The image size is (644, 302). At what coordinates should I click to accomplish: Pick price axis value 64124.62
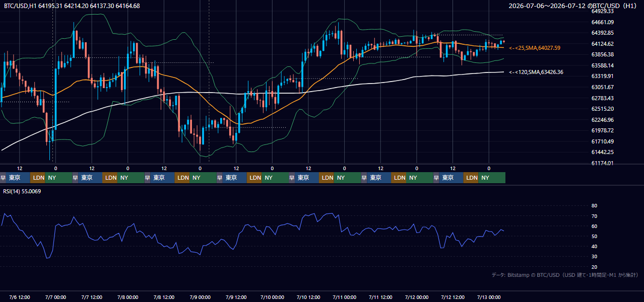point(603,44)
